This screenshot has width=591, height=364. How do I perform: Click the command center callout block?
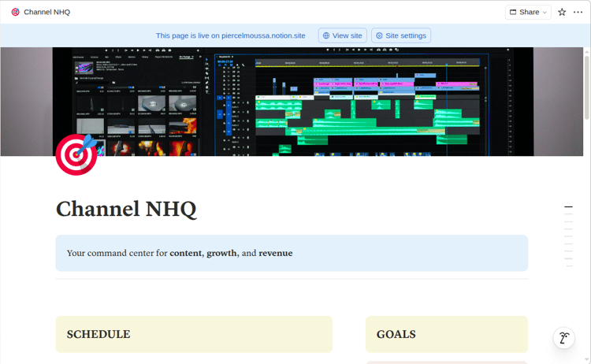[292, 253]
